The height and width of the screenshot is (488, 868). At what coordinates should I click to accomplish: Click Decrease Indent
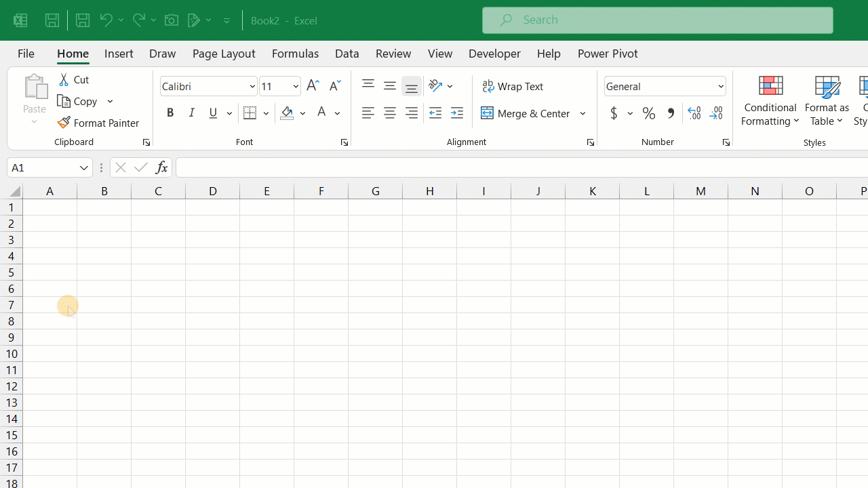point(435,113)
